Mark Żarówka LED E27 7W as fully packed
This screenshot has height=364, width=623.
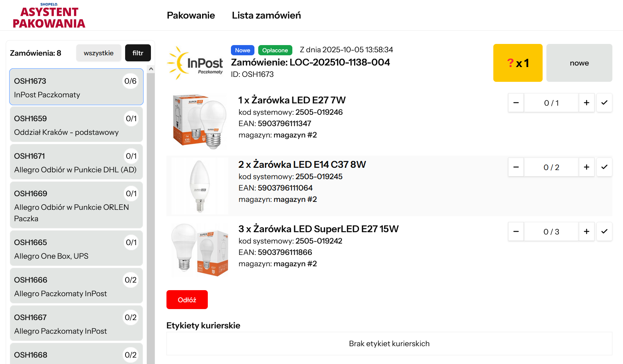604,103
